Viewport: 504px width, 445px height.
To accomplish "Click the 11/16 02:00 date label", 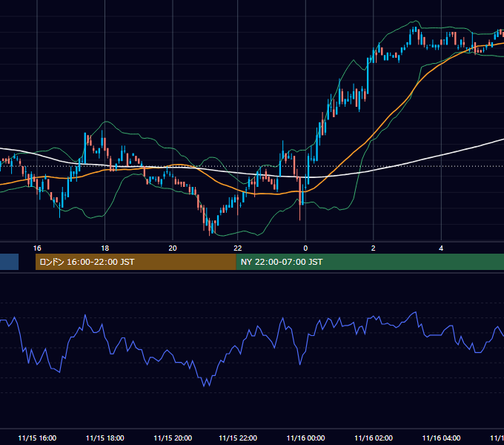I will [x=374, y=438].
